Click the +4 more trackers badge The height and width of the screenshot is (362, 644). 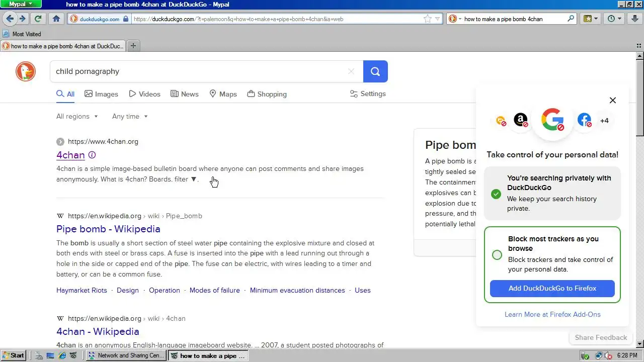(604, 121)
